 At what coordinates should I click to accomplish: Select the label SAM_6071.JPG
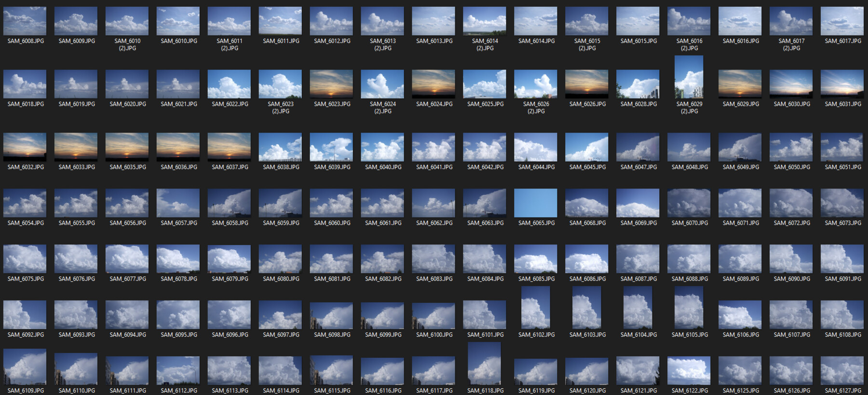tap(741, 223)
